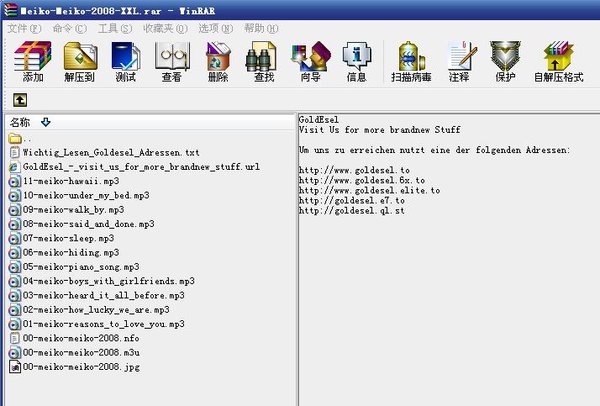Image resolution: width=600 pixels, height=406 pixels.
Task: Click icon of 00-meiko-meiko-2008.jpg
Action: pos(15,367)
